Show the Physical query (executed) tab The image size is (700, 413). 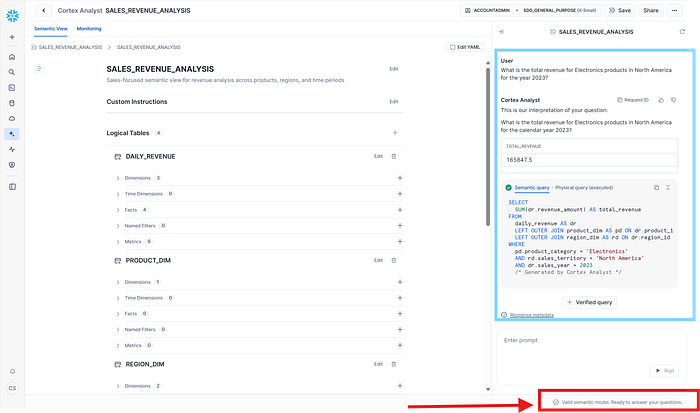(x=584, y=188)
